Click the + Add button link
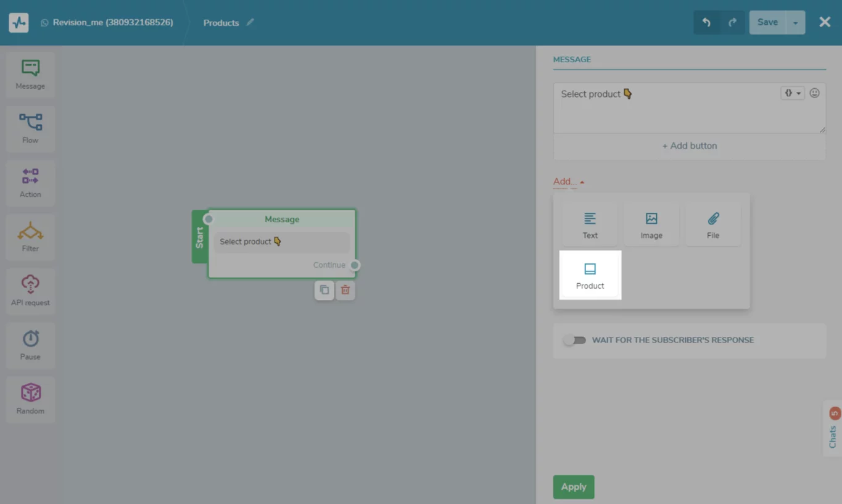 coord(690,146)
